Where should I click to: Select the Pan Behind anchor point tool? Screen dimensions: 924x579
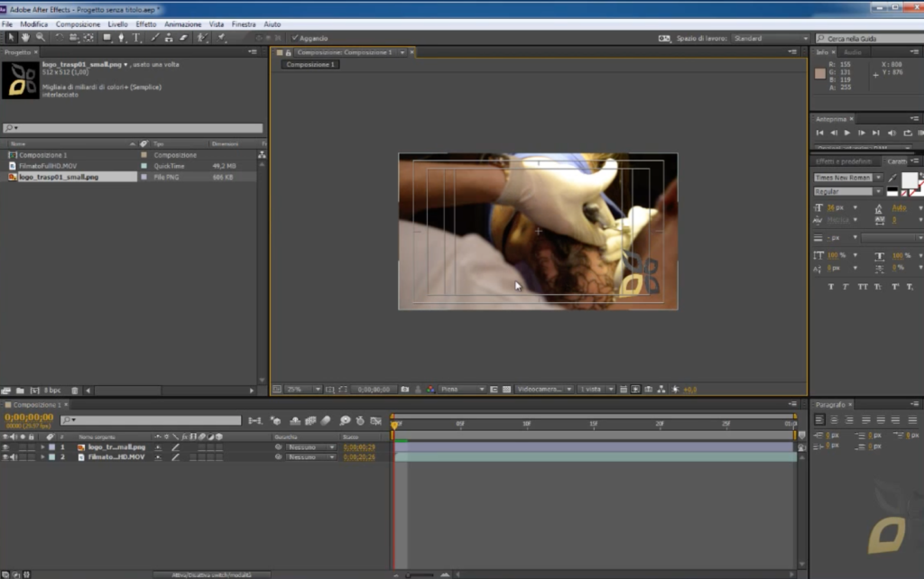(88, 38)
